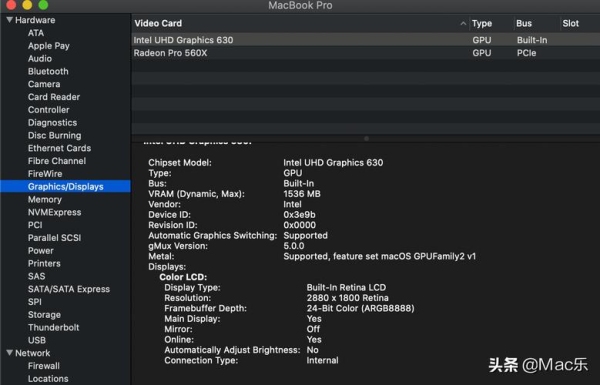Open Ethernet Cards entry
This screenshot has width=600, height=385.
coord(59,148)
